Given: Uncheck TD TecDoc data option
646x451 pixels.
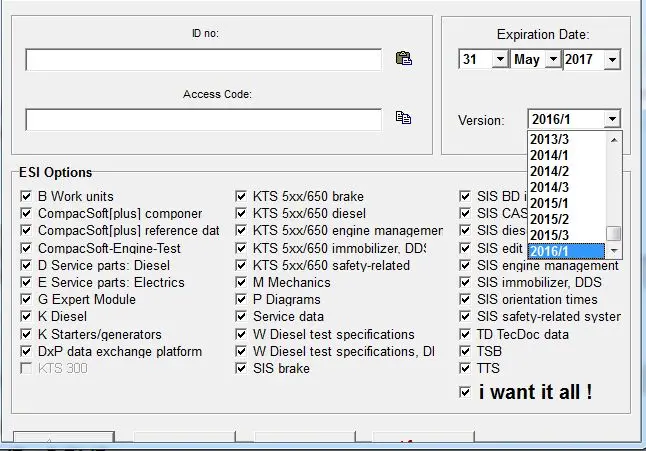Looking at the screenshot, I should 465,334.
